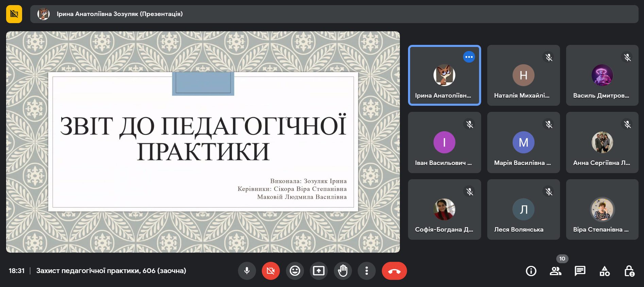Click muted mic icon on Василь Дмитров tile

[x=627, y=57]
